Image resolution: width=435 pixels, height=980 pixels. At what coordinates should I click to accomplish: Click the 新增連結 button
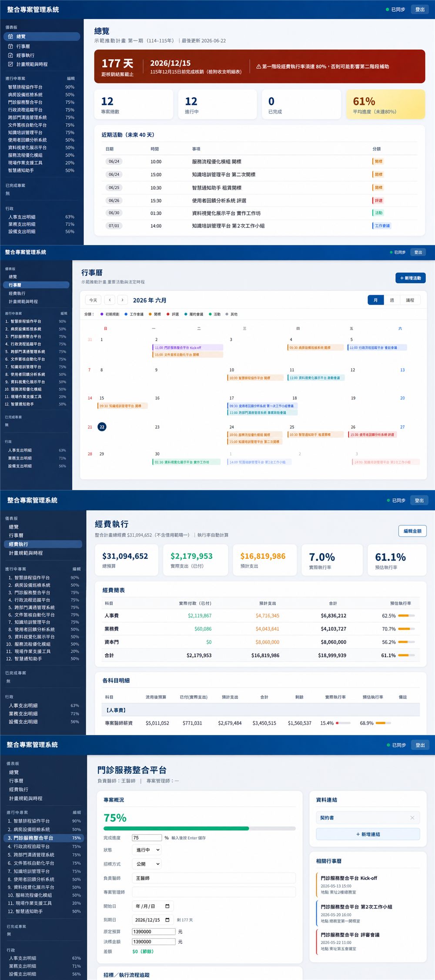tap(368, 834)
